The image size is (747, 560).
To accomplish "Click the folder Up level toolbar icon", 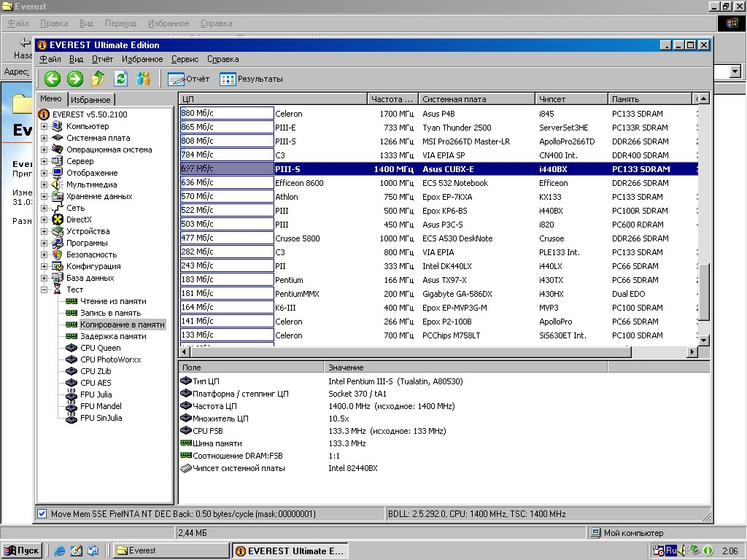I will pos(98,79).
